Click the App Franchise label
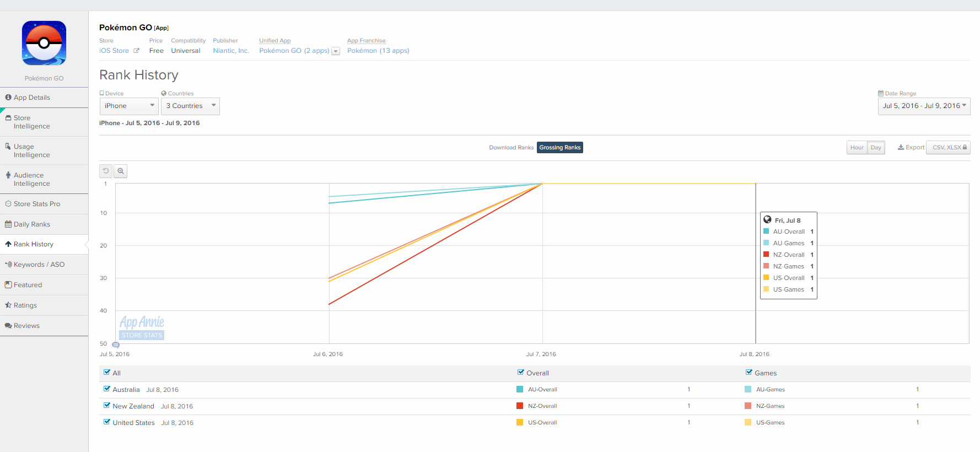The width and height of the screenshot is (980, 452). click(367, 41)
